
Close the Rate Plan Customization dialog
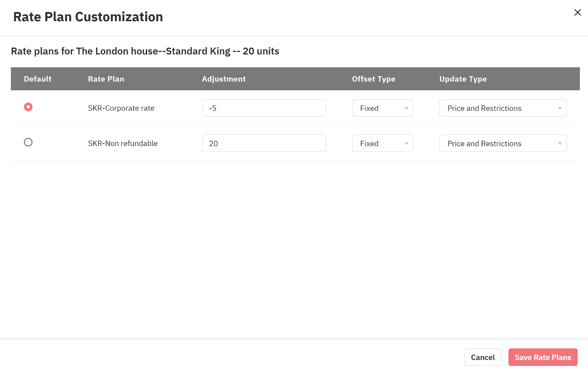click(x=577, y=13)
